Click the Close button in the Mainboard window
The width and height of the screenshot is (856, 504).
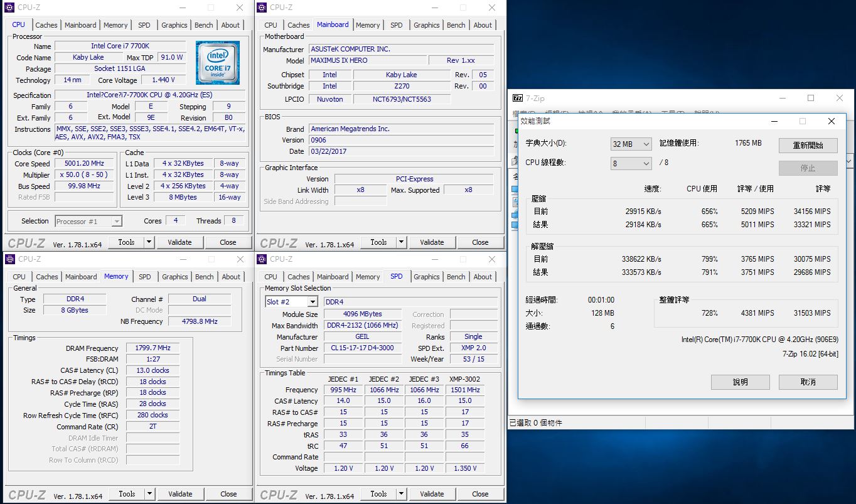[481, 242]
